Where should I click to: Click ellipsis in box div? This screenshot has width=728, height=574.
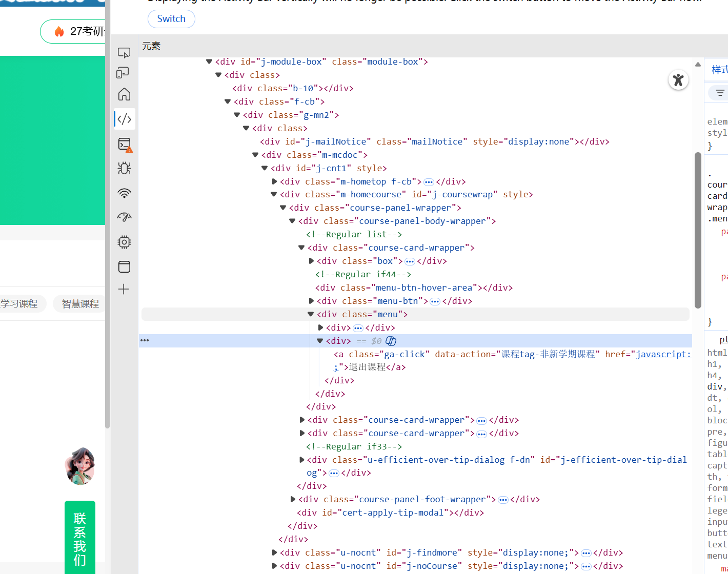coord(410,261)
